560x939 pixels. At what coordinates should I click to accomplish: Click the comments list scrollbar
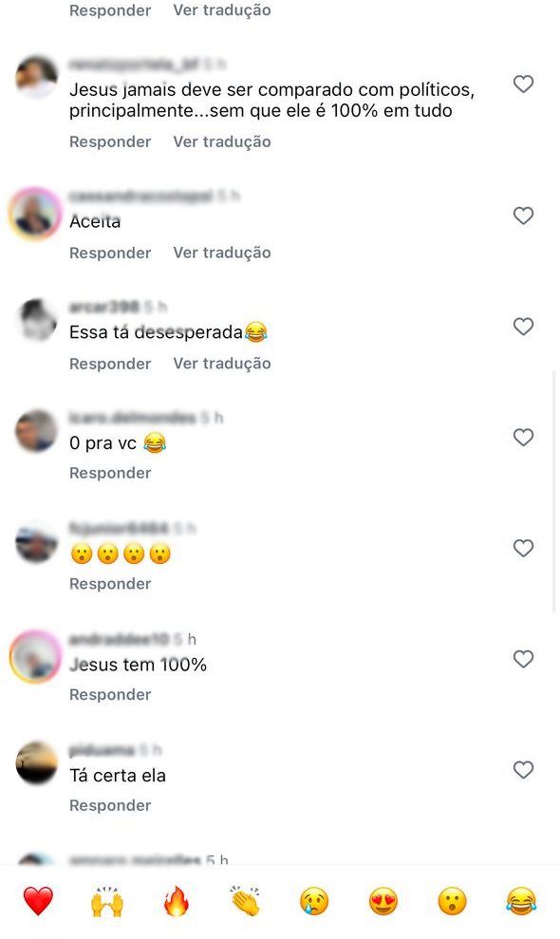click(554, 491)
